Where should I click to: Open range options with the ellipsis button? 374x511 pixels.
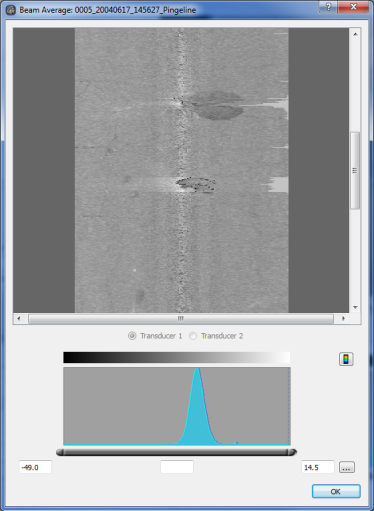347,467
